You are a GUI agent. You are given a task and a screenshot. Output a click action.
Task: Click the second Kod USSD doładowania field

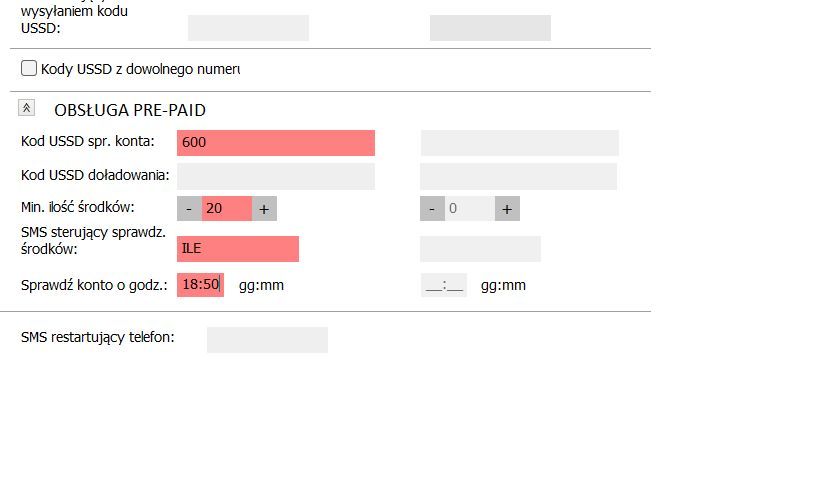[518, 176]
